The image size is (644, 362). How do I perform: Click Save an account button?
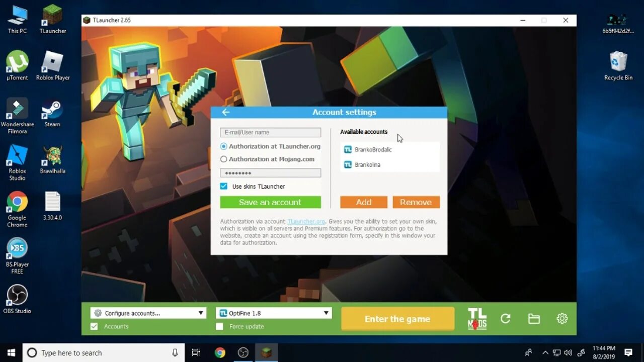tap(270, 202)
